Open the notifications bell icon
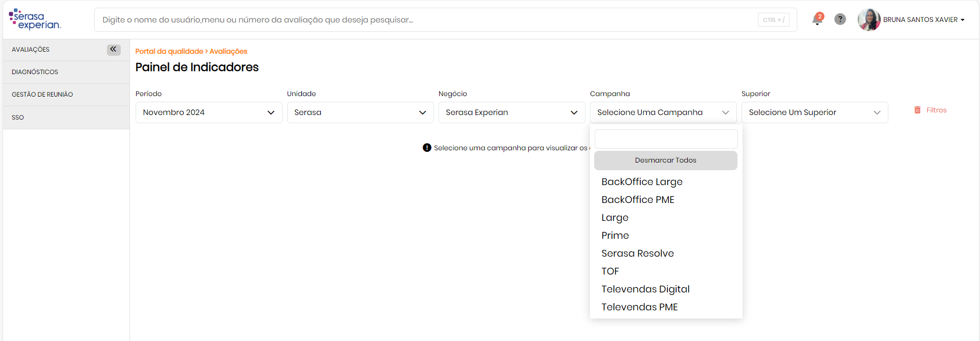Image resolution: width=980 pixels, height=341 pixels. (x=817, y=19)
